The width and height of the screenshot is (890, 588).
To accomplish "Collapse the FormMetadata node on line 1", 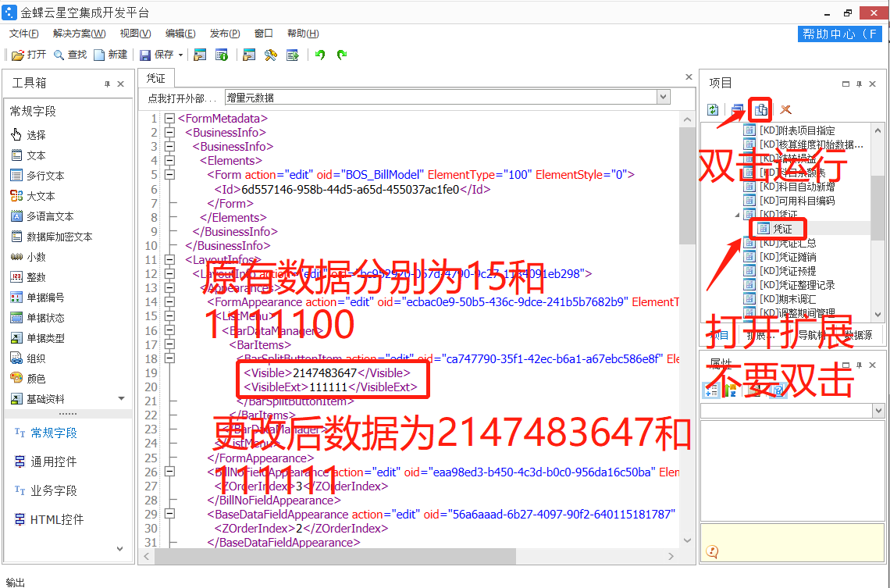I will pos(169,119).
